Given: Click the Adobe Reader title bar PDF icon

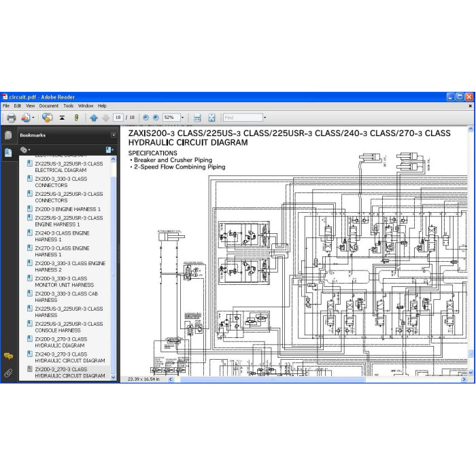Looking at the screenshot, I should tap(5, 97).
